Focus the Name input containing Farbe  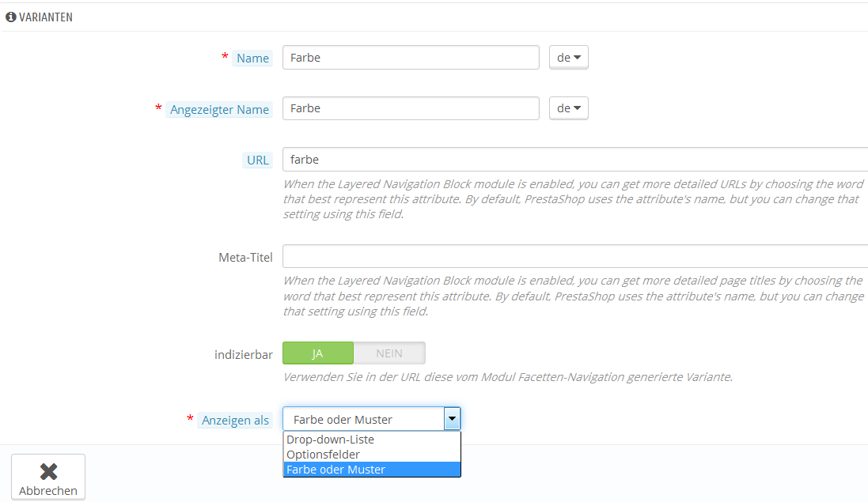pyautogui.click(x=411, y=58)
